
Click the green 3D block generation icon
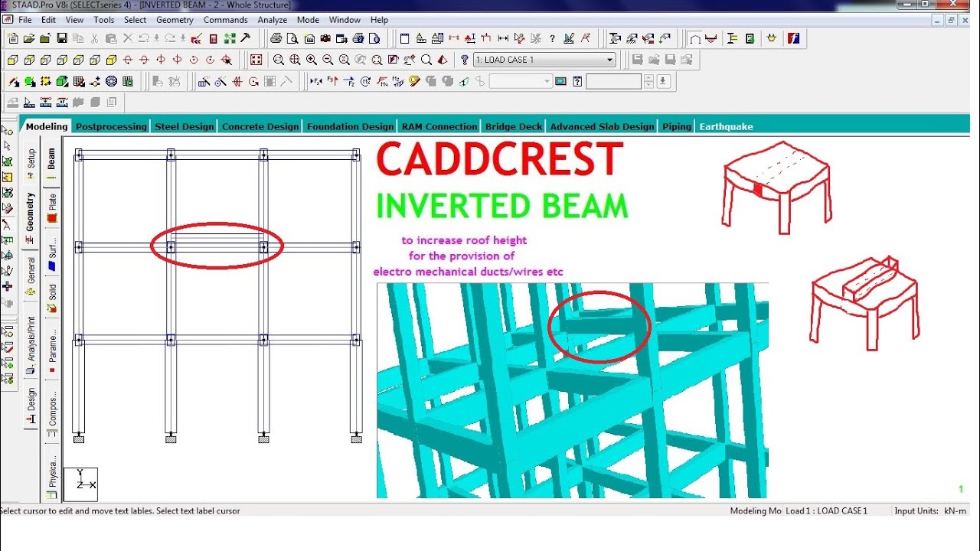pos(62,81)
